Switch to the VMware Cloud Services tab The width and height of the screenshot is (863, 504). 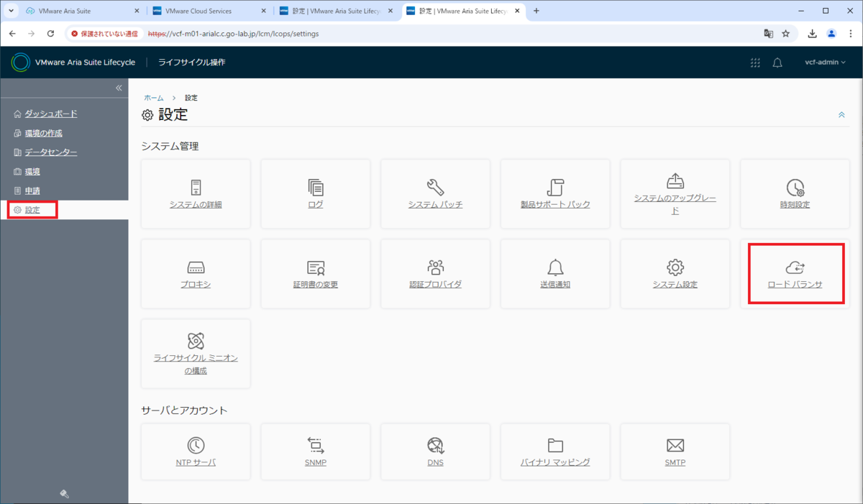coord(209,11)
